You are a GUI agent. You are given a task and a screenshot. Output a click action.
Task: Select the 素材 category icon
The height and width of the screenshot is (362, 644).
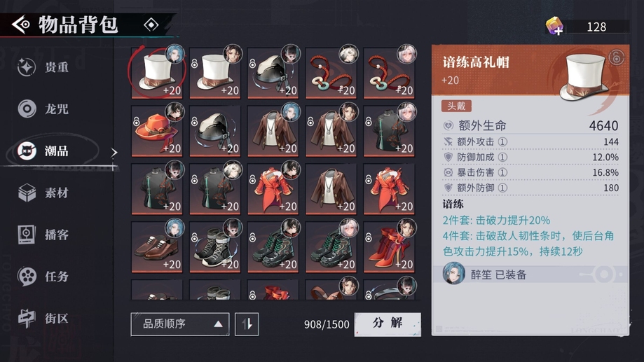click(x=27, y=193)
